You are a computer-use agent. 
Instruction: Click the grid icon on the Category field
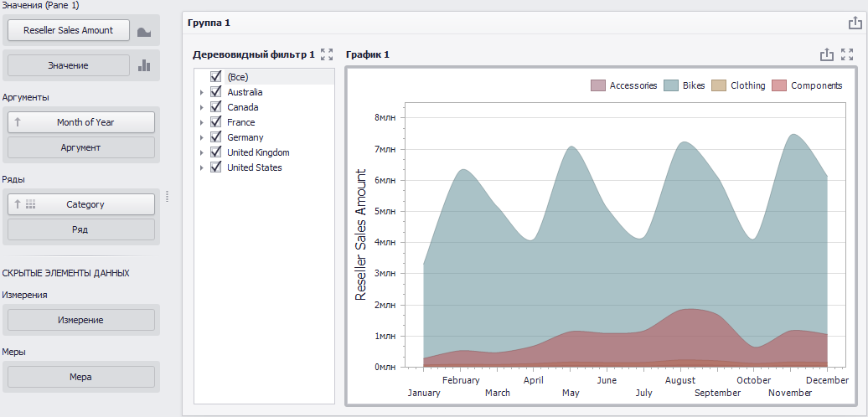coord(31,204)
